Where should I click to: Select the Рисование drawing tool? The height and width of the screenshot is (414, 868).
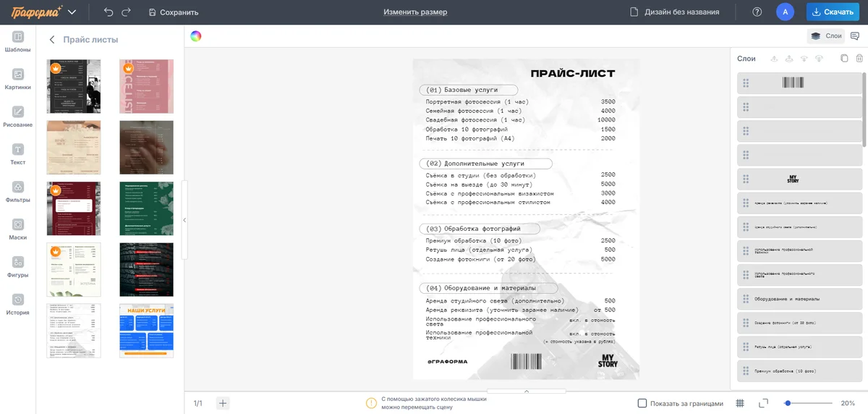click(x=17, y=117)
